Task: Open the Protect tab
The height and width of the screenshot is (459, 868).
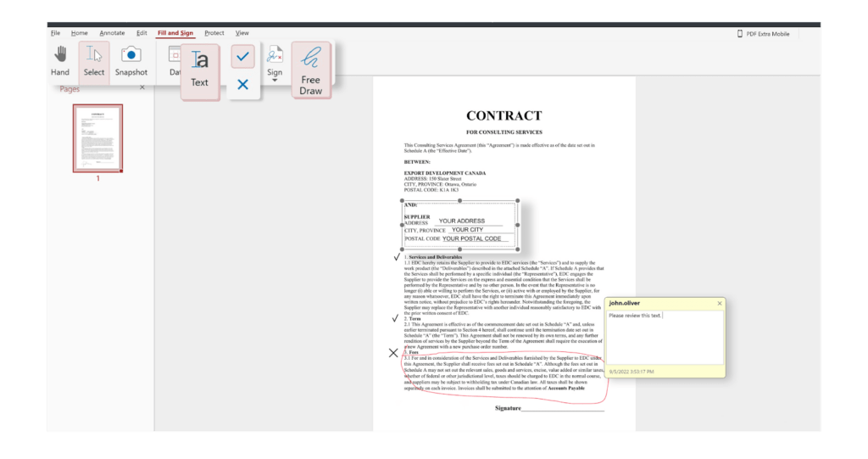Action: (214, 33)
